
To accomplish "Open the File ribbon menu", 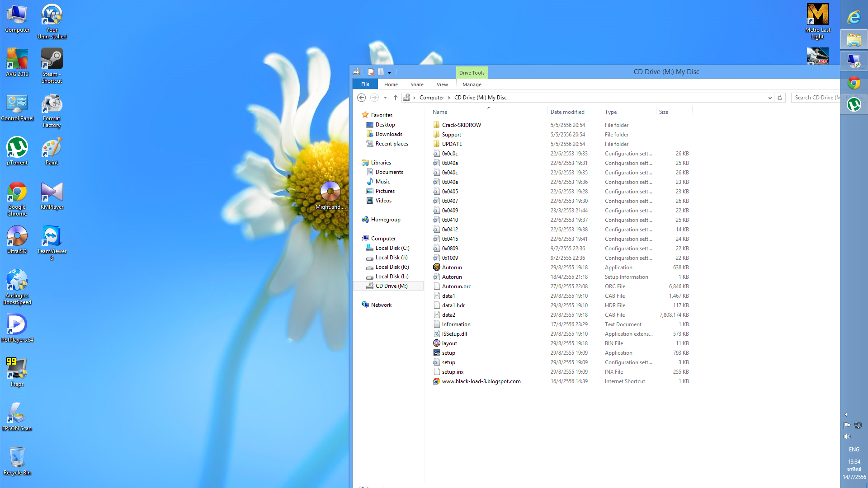I will (x=365, y=84).
